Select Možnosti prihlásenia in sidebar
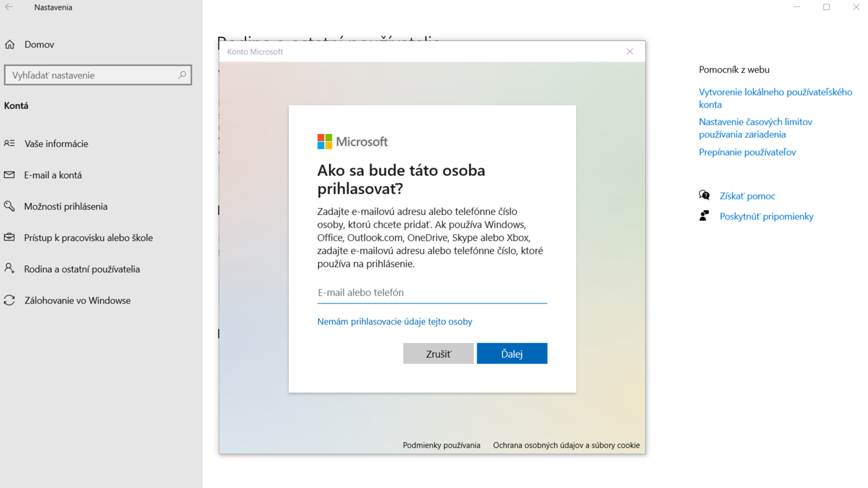 (66, 206)
